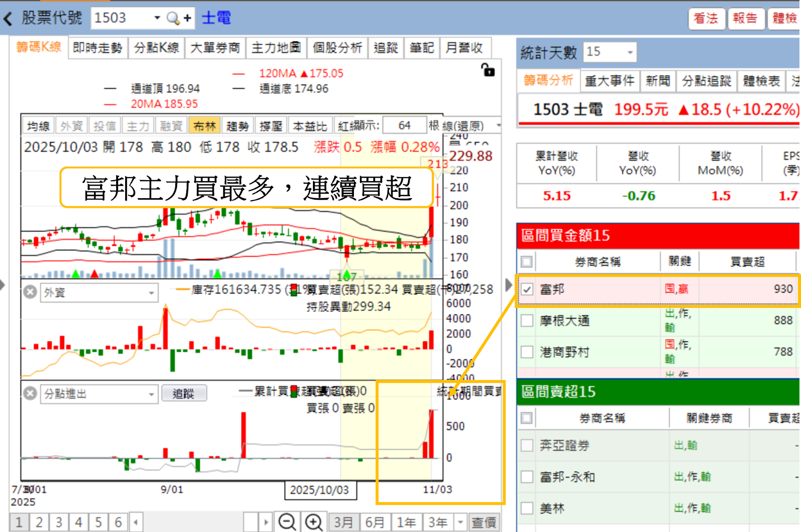Viewport: 801px width, 532px height.
Task: Click the 紅綠顯示 input field showing 64
Action: (406, 126)
